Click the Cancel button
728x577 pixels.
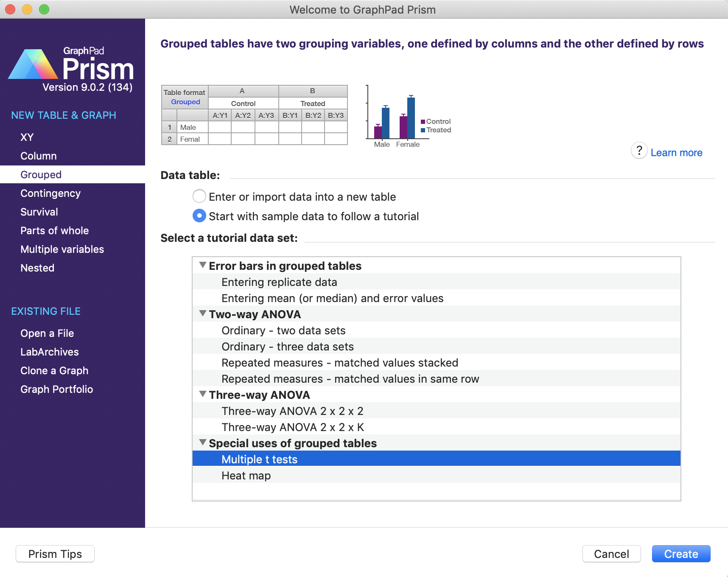[611, 554]
